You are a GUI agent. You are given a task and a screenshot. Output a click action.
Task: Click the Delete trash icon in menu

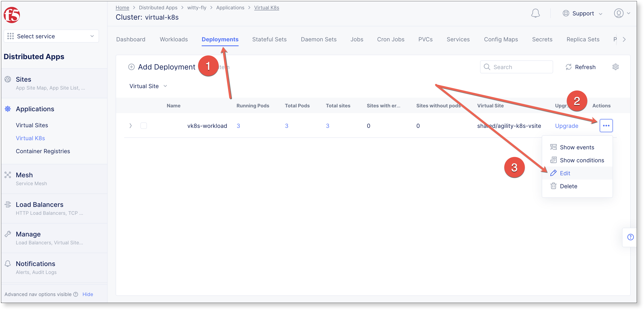coord(553,186)
